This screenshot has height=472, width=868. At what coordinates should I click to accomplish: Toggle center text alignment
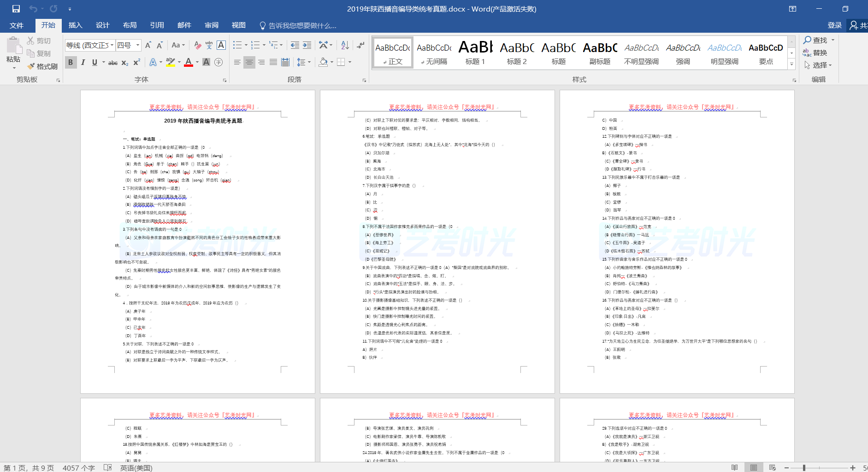[x=249, y=62]
